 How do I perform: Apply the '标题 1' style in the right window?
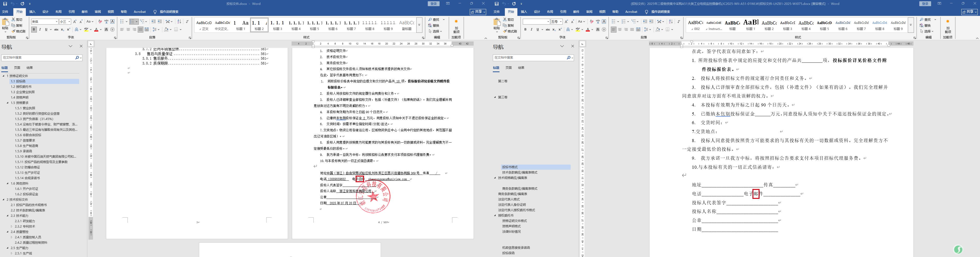[751, 25]
